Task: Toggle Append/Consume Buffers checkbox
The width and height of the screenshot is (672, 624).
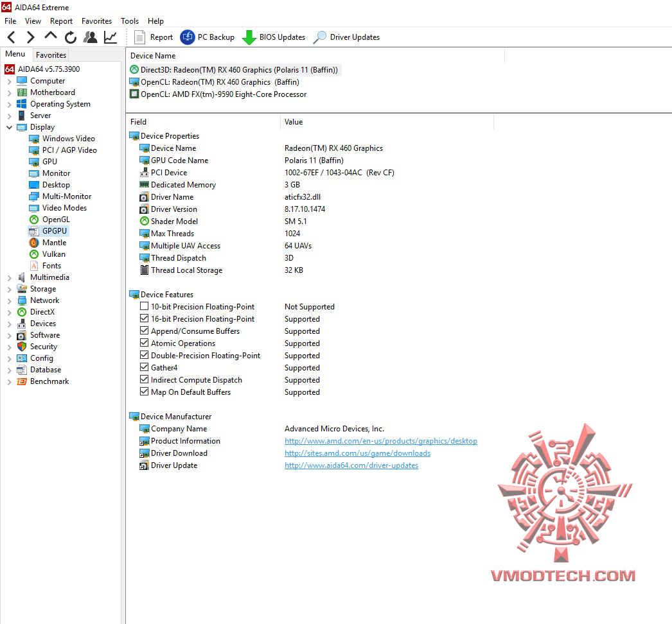Action: [x=145, y=331]
